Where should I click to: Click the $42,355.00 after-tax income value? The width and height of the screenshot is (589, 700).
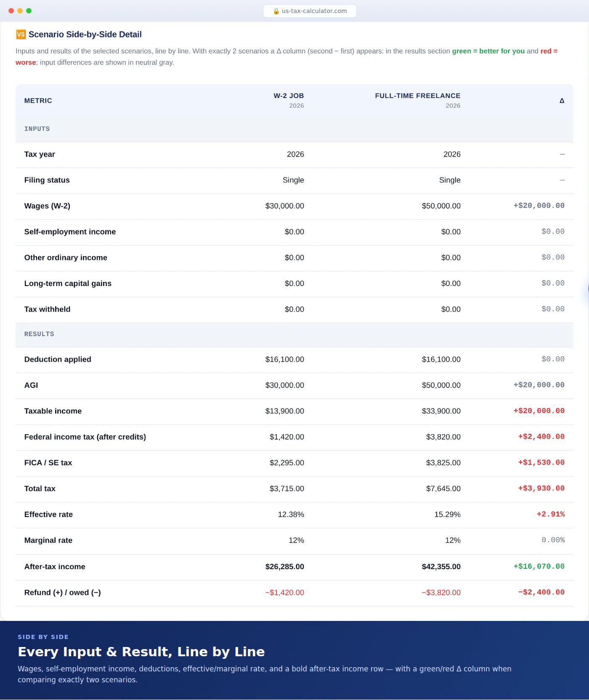pos(441,567)
